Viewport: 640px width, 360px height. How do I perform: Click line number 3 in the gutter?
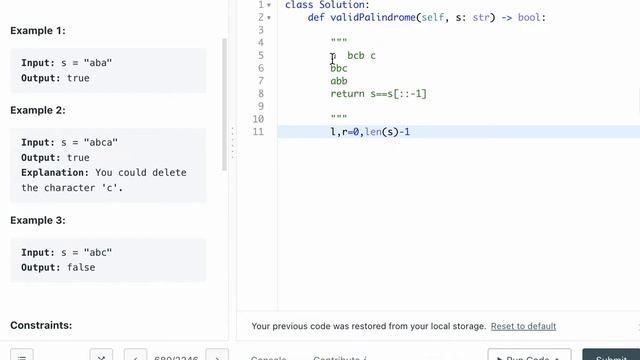261,30
